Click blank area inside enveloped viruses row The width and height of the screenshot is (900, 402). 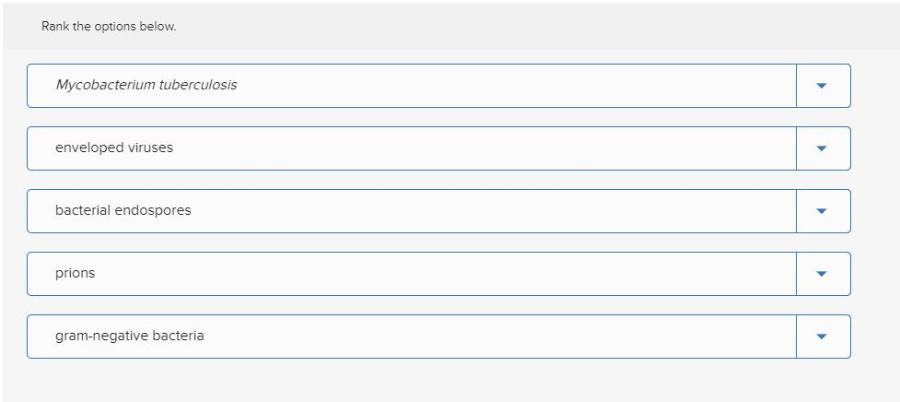pyautogui.click(x=450, y=148)
